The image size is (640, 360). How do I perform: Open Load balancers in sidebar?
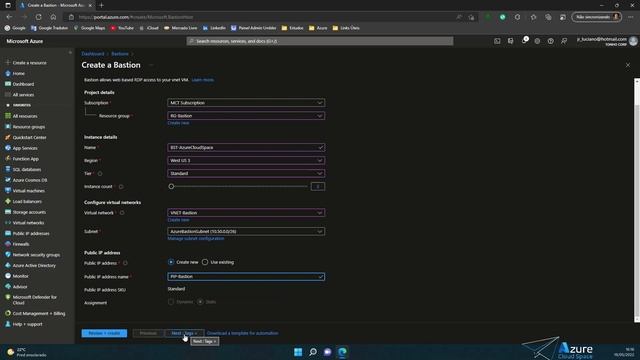click(x=27, y=201)
